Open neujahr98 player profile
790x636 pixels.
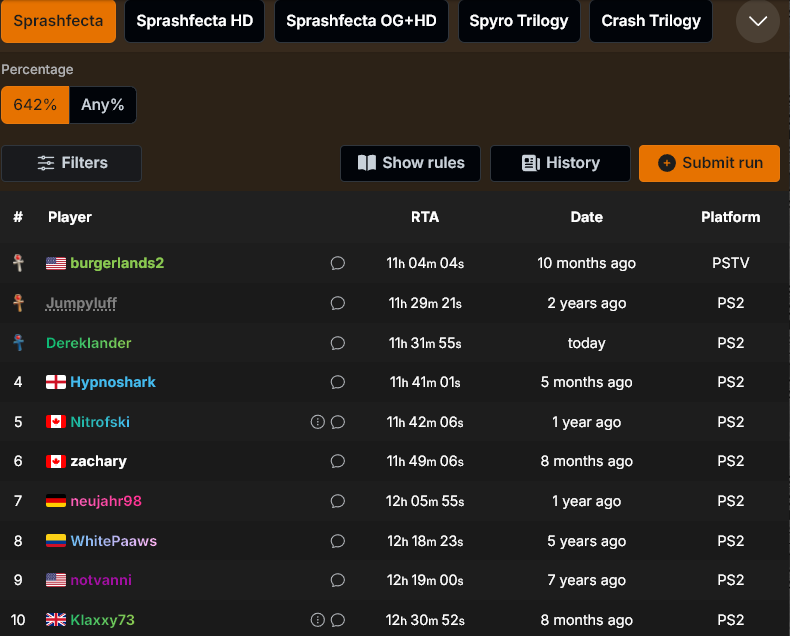106,501
